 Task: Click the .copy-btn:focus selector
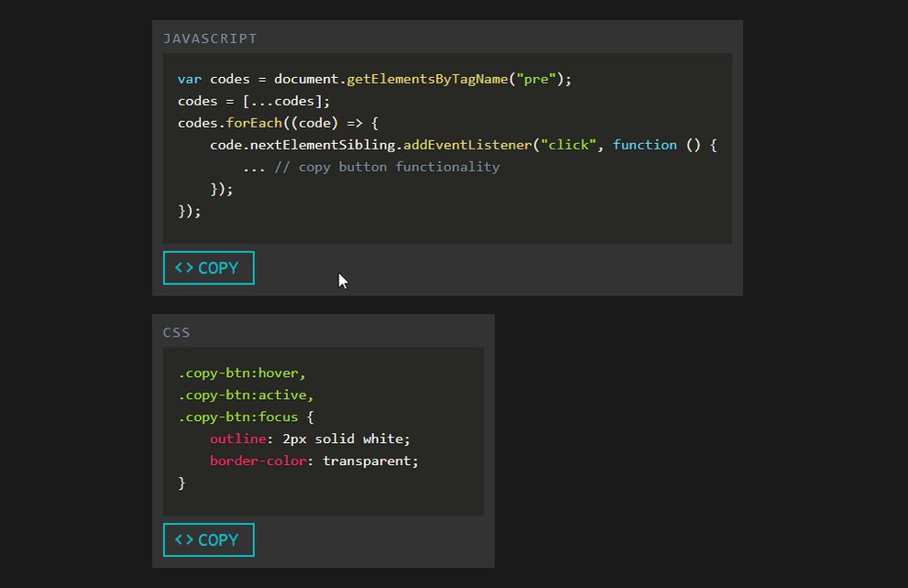click(x=238, y=417)
